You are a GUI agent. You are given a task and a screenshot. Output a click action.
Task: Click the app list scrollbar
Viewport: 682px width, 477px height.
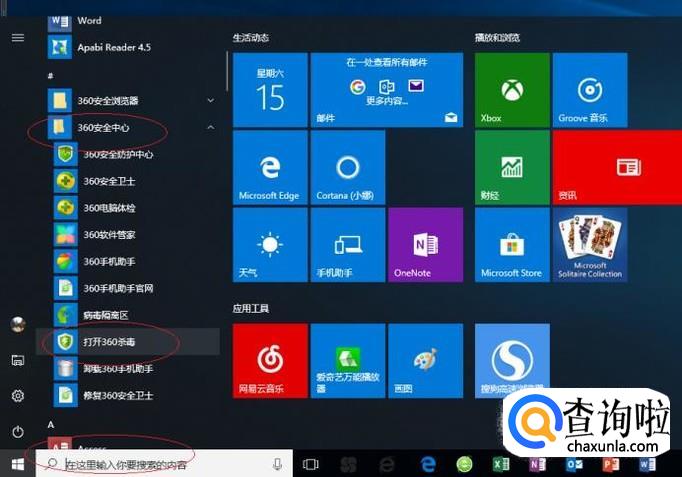(227, 72)
